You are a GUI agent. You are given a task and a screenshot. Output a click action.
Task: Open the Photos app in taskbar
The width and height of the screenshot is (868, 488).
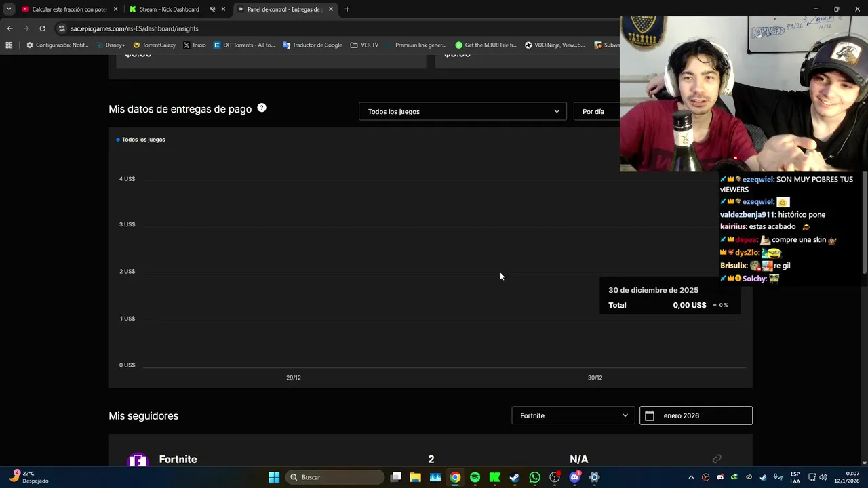(x=435, y=477)
